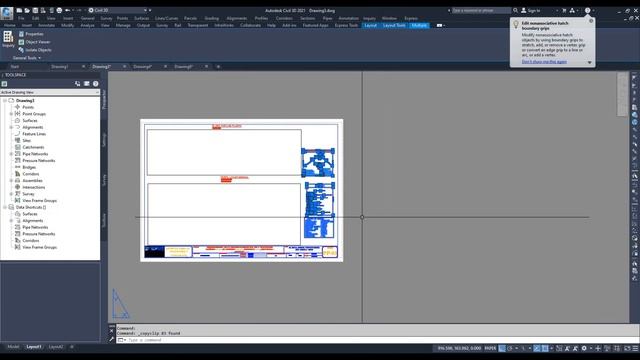This screenshot has width=640, height=360.
Task: Close the Drawing3 file tab
Action: 124,67
